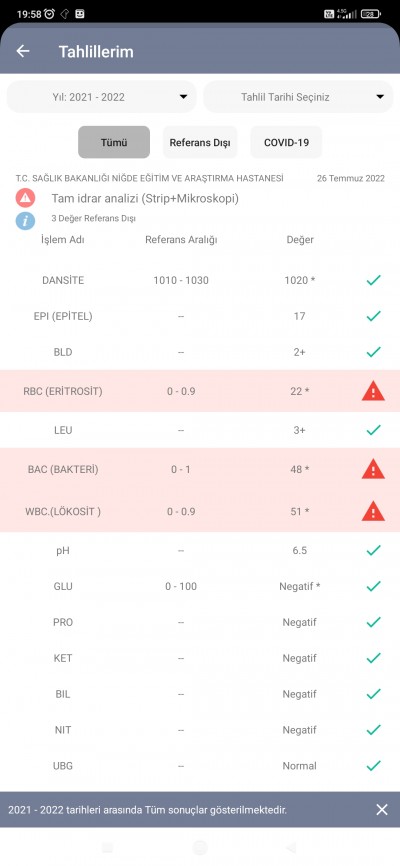Show COVID-19 results
The height and width of the screenshot is (866, 400).
[286, 142]
